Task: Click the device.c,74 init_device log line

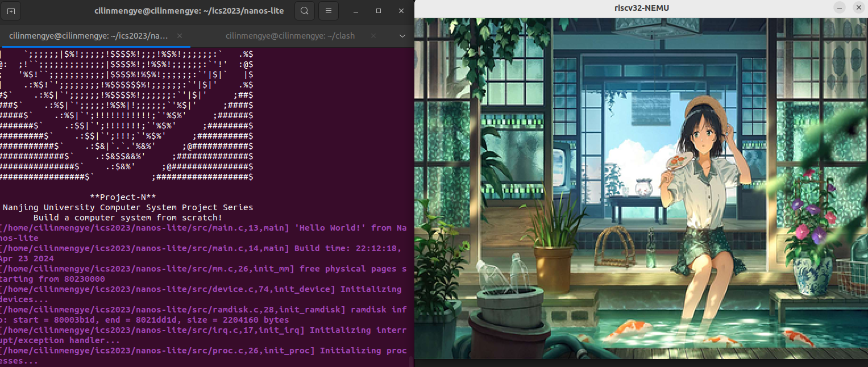Action: click(x=201, y=294)
